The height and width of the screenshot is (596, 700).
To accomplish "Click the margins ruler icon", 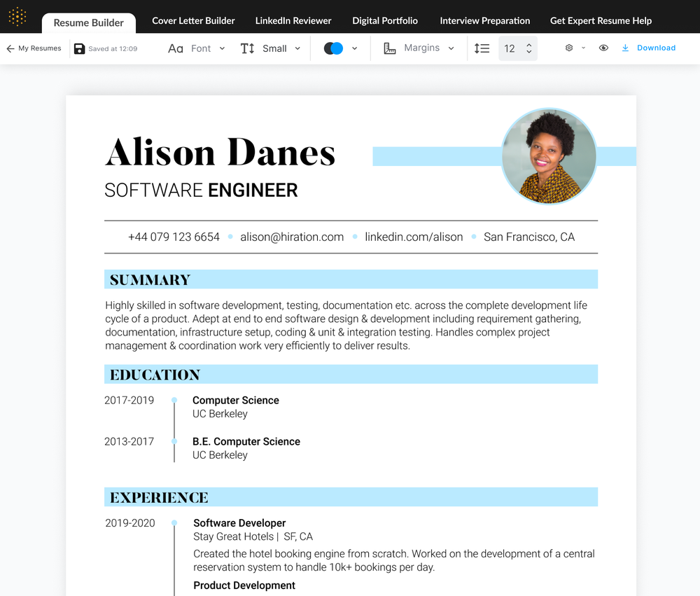I will click(390, 48).
